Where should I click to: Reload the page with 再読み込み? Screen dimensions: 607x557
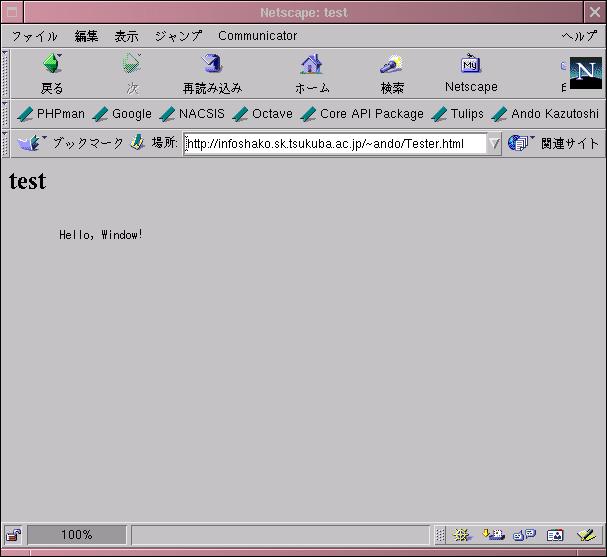click(x=212, y=74)
